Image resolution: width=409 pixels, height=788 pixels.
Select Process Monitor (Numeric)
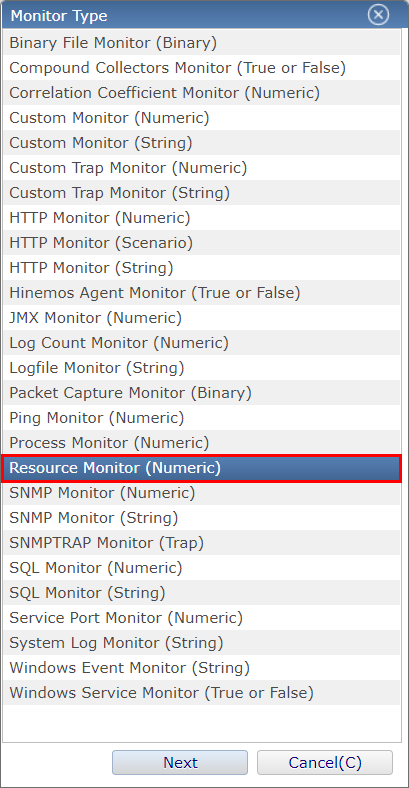(x=201, y=443)
